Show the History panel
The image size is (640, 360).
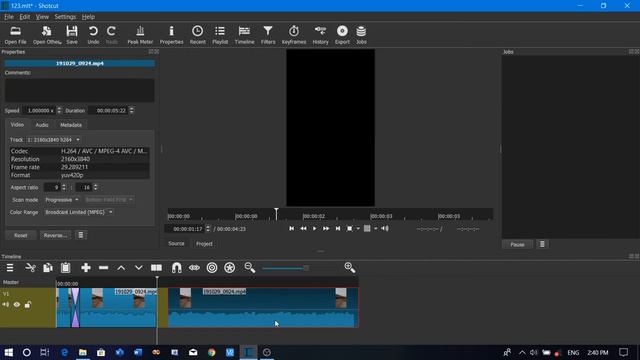320,35
